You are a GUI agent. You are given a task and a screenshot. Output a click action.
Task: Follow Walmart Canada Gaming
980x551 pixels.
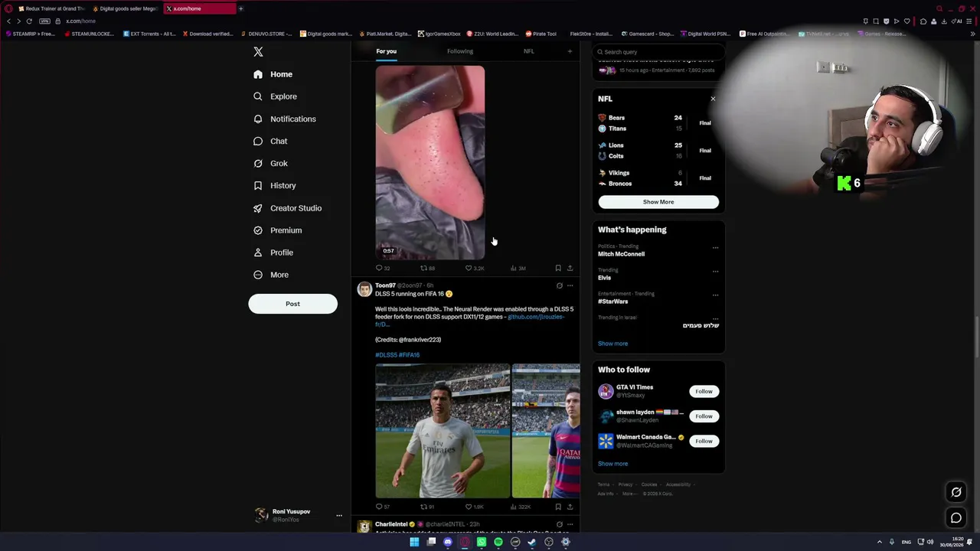[704, 441]
